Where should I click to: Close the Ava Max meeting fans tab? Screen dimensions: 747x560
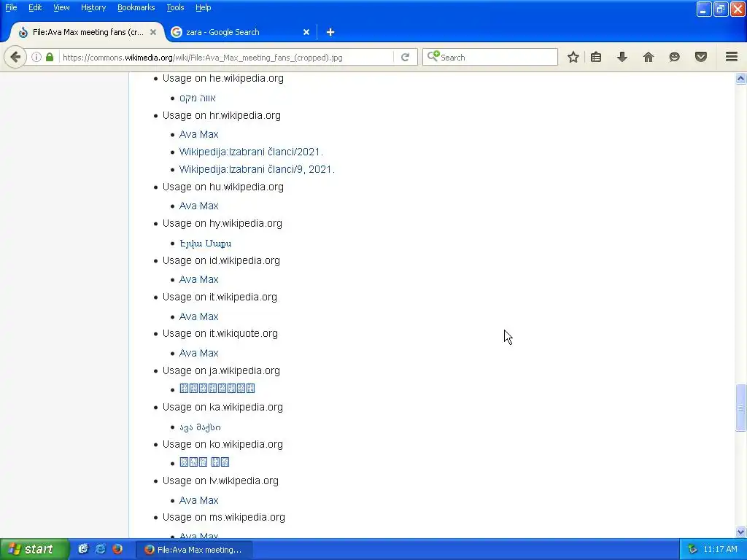(153, 32)
